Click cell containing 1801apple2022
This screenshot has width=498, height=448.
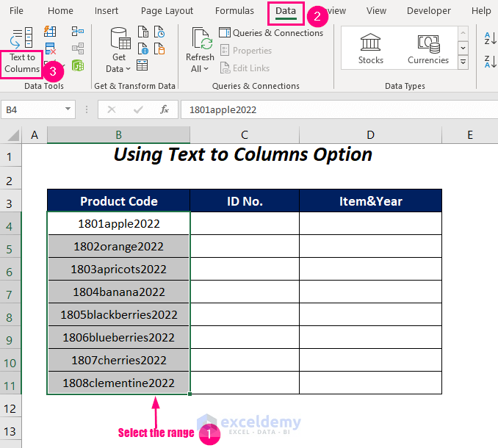click(x=118, y=223)
